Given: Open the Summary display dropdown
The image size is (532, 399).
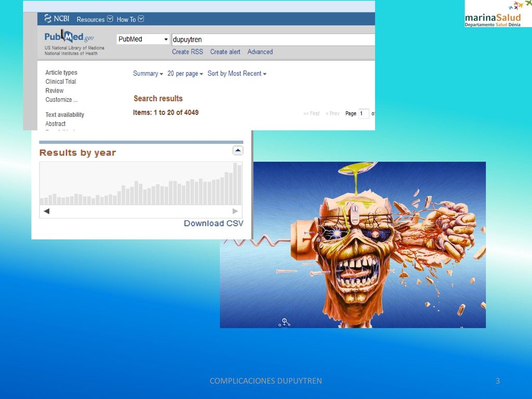Looking at the screenshot, I should 148,74.
